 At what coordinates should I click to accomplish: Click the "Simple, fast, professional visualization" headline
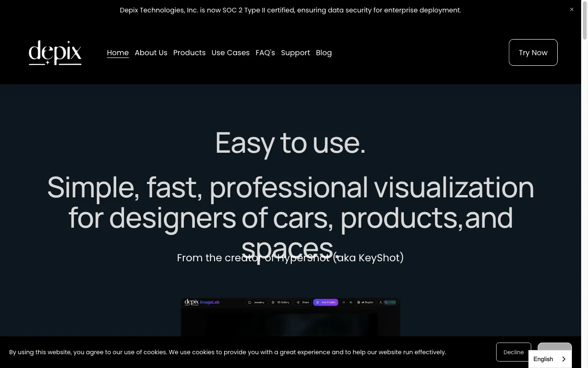[x=290, y=217]
